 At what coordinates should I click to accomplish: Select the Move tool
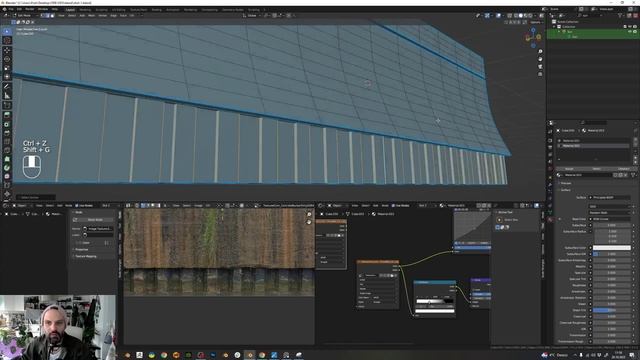click(x=7, y=50)
